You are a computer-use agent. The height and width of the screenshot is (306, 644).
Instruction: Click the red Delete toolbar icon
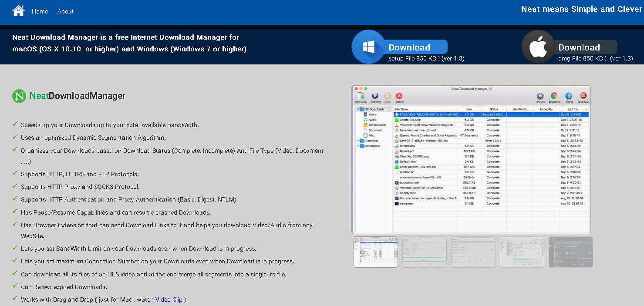pyautogui.click(x=399, y=97)
